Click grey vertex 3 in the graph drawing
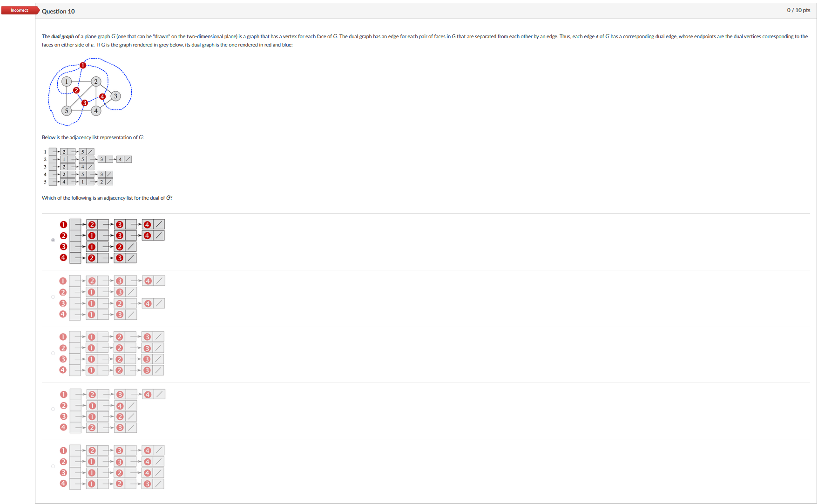This screenshot has height=504, width=818. click(x=115, y=96)
